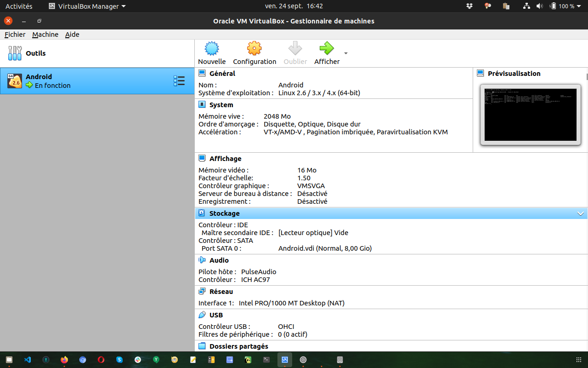Open the Stockage section header link

click(225, 213)
